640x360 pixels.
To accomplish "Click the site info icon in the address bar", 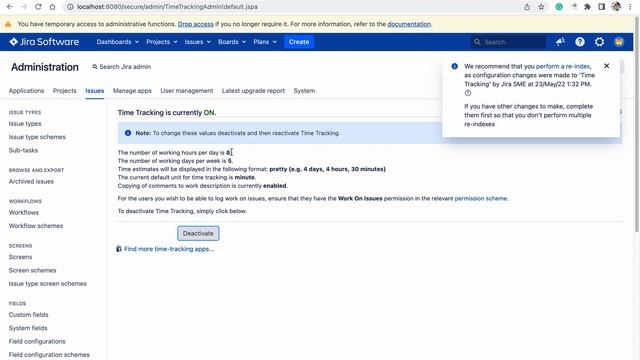I will [x=70, y=7].
